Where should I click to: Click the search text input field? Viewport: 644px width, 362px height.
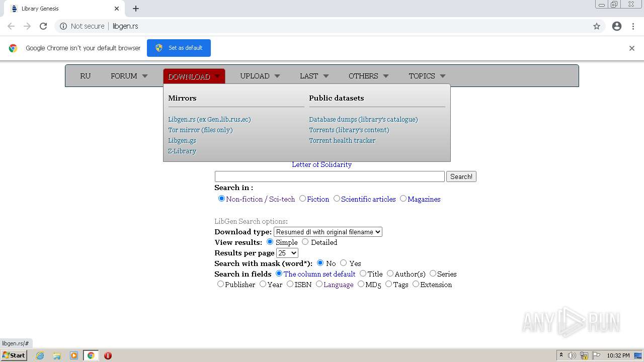[330, 176]
